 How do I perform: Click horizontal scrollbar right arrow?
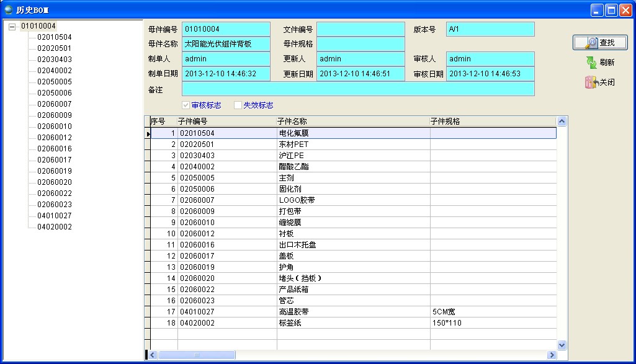tap(551, 355)
